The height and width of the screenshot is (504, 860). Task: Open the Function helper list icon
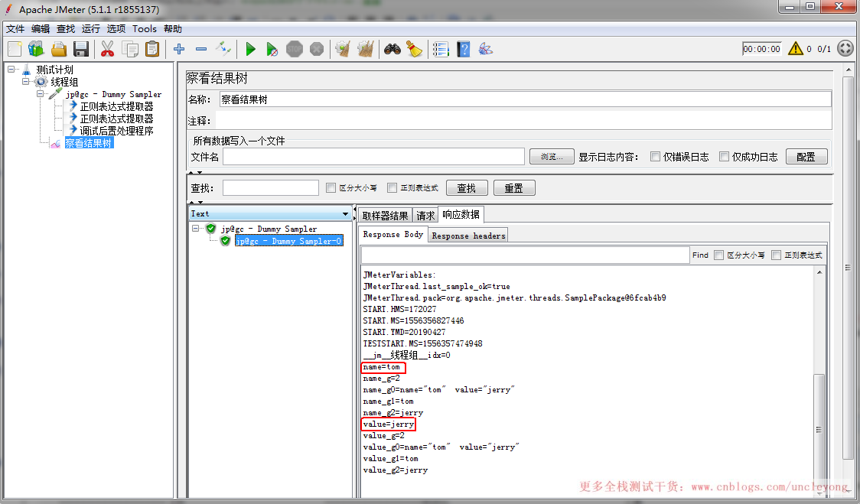[x=441, y=50]
